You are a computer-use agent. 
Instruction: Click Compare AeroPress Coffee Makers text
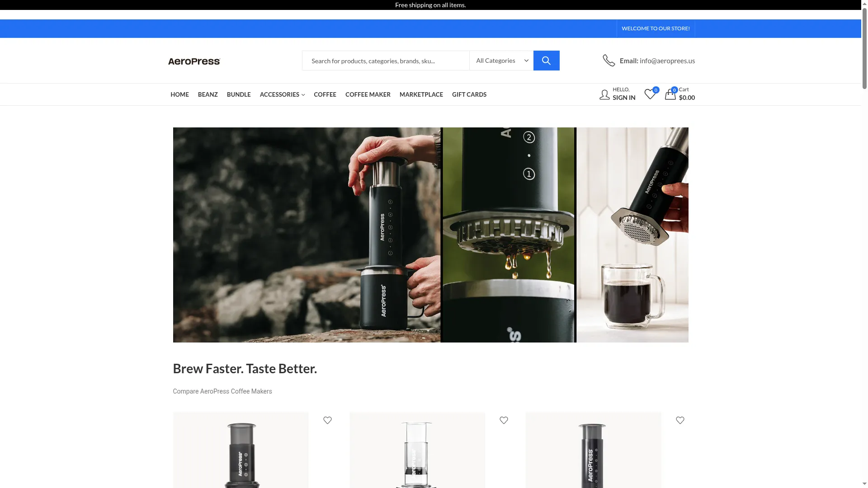tap(222, 391)
